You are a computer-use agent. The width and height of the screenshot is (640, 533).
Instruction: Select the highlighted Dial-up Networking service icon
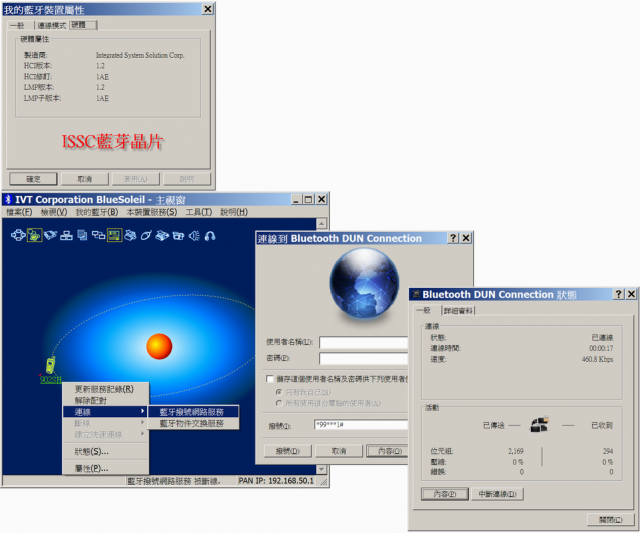click(x=34, y=235)
